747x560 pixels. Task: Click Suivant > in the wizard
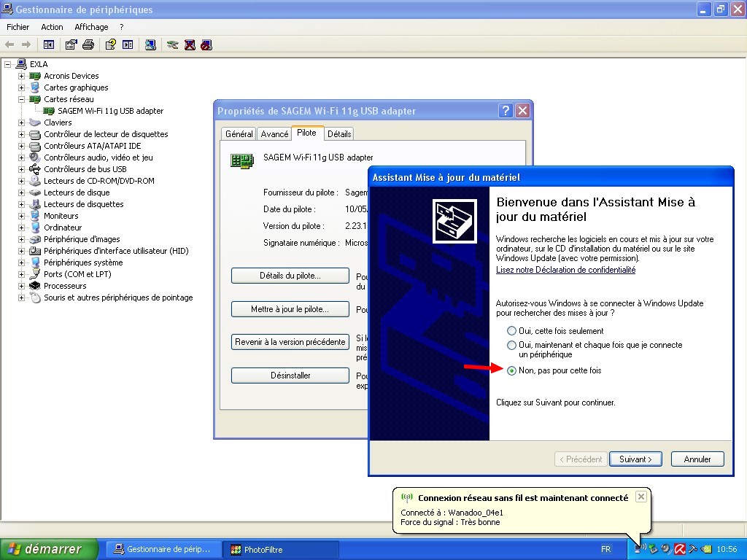point(635,459)
